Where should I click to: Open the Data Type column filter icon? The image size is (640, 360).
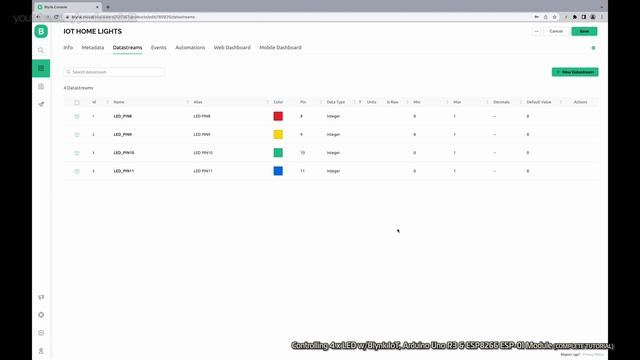click(x=360, y=102)
